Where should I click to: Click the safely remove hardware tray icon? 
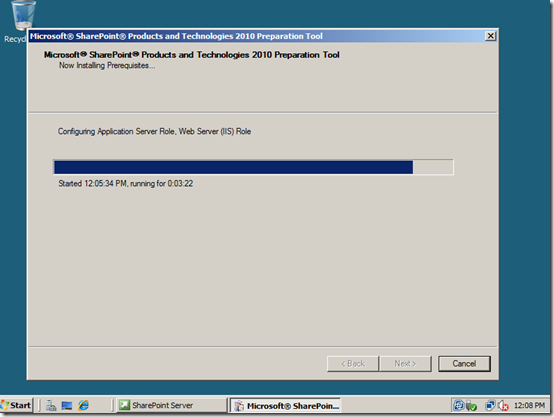(471, 406)
